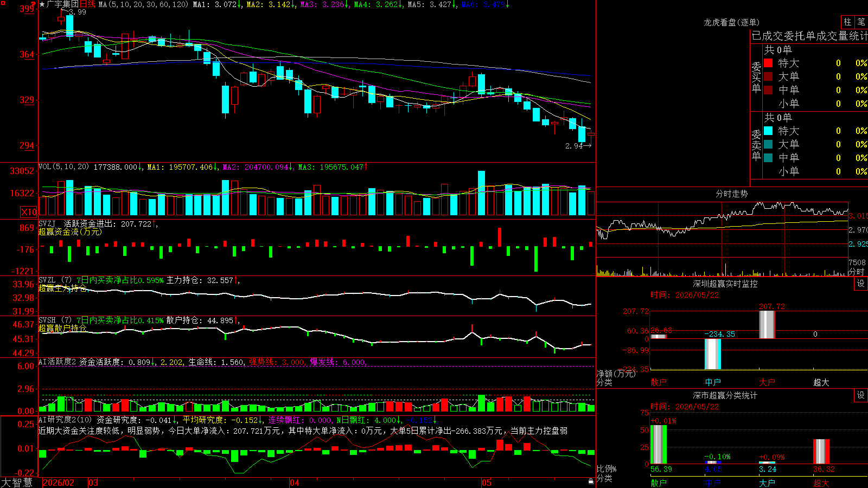Click the 3.99 high price annotation
The height and width of the screenshot is (488, 868).
77,12
